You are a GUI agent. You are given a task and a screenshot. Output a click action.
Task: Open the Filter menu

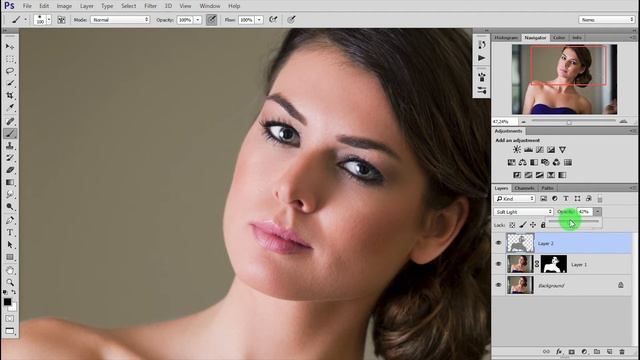point(150,6)
